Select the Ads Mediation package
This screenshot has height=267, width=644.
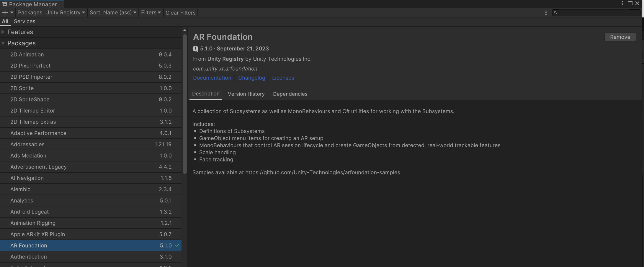[91, 156]
